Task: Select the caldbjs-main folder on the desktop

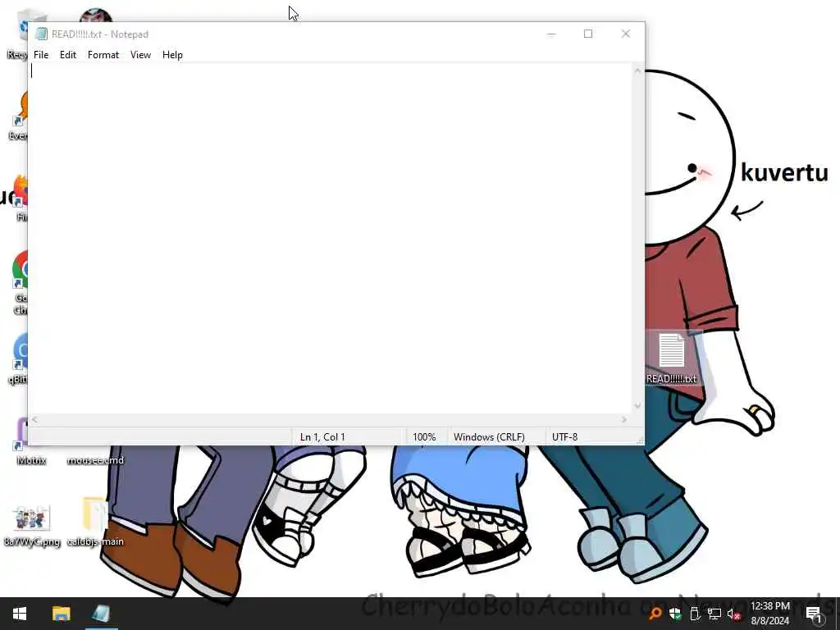Action: 95,523
